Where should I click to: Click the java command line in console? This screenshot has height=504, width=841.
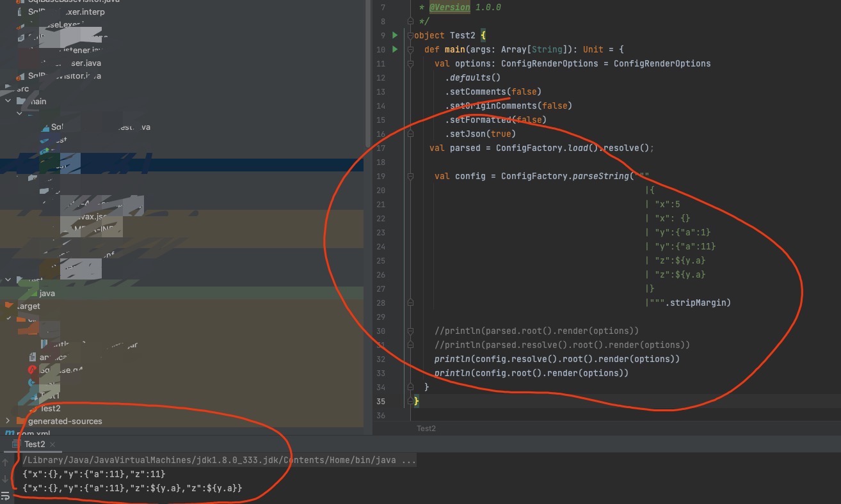pyautogui.click(x=219, y=461)
